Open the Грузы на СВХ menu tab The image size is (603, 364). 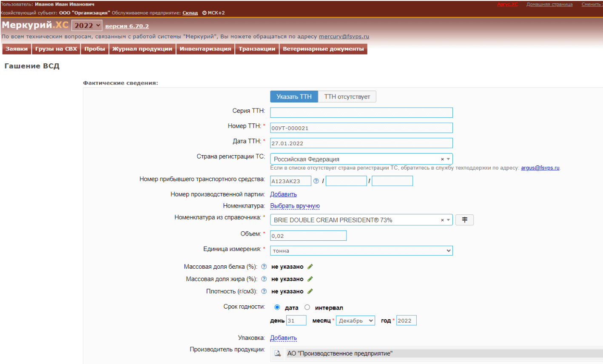pyautogui.click(x=56, y=49)
